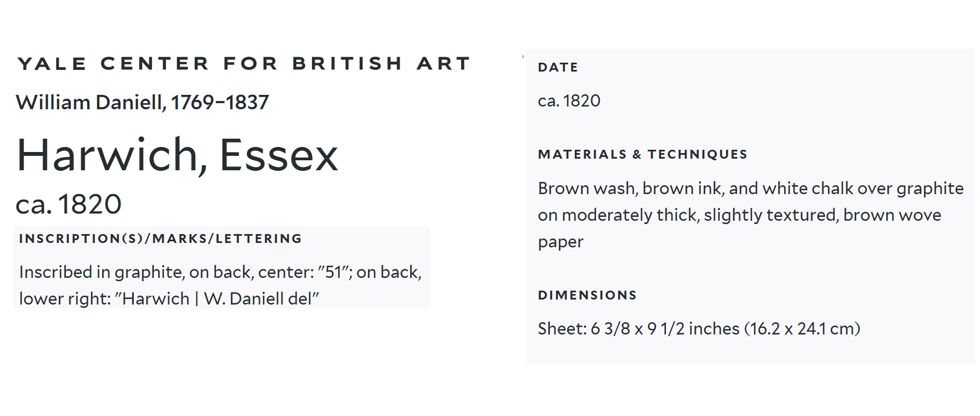The image size is (980, 416).
Task: Click the "6 3/8 x 9 1/2 inches" measurement
Action: click(665, 329)
